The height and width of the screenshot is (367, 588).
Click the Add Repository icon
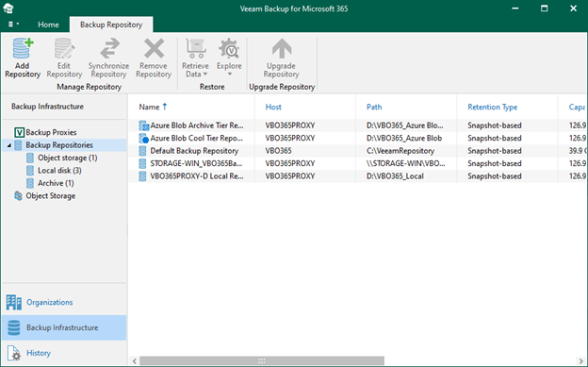23,49
